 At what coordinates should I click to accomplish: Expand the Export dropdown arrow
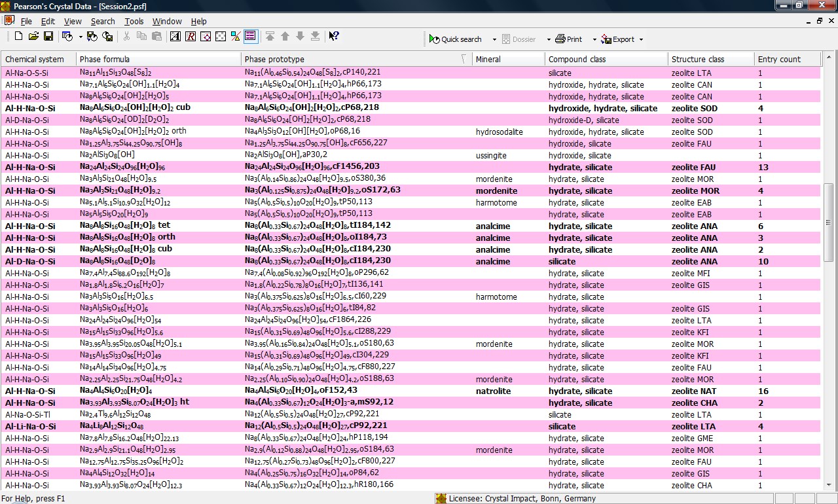point(641,39)
